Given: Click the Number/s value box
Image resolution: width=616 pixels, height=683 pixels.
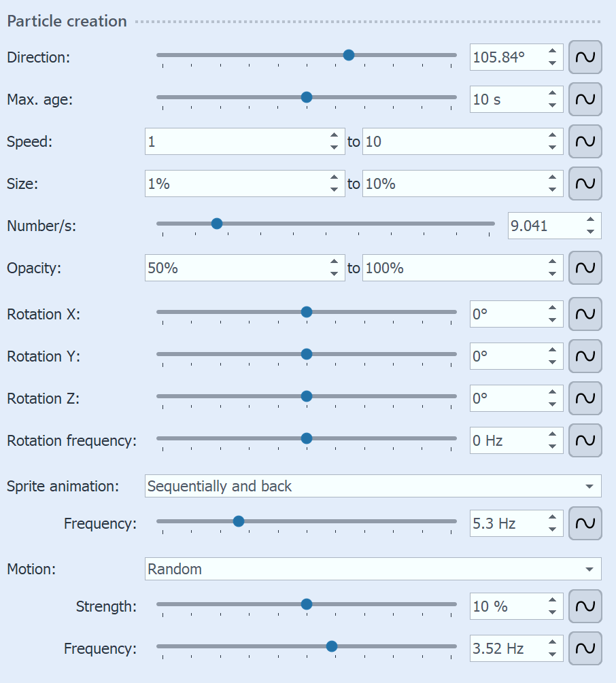Looking at the screenshot, I should [x=544, y=226].
